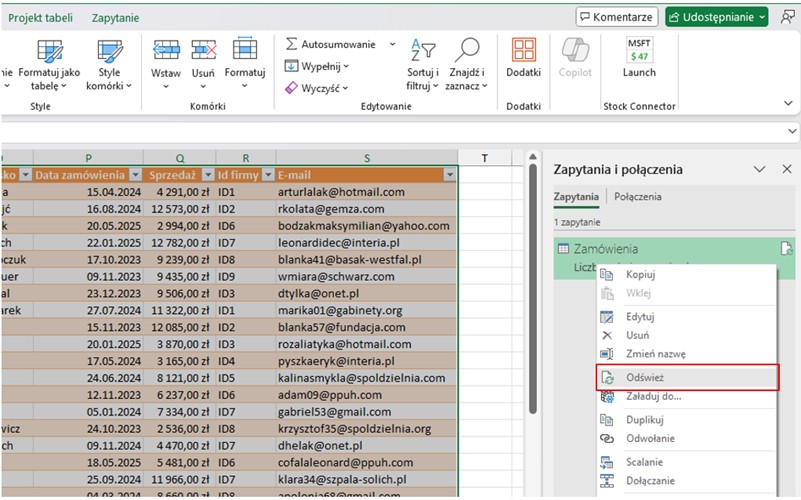
Task: Click the Usuń cells icon
Action: [203, 50]
